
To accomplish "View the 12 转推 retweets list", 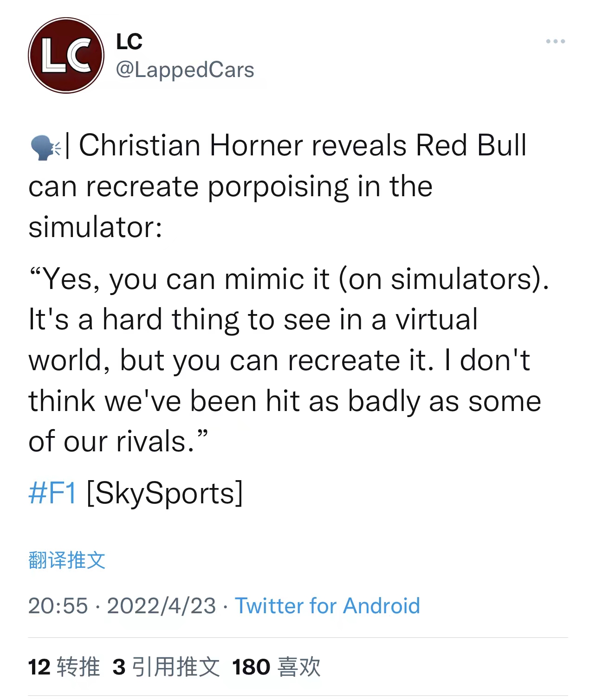I will point(64,667).
